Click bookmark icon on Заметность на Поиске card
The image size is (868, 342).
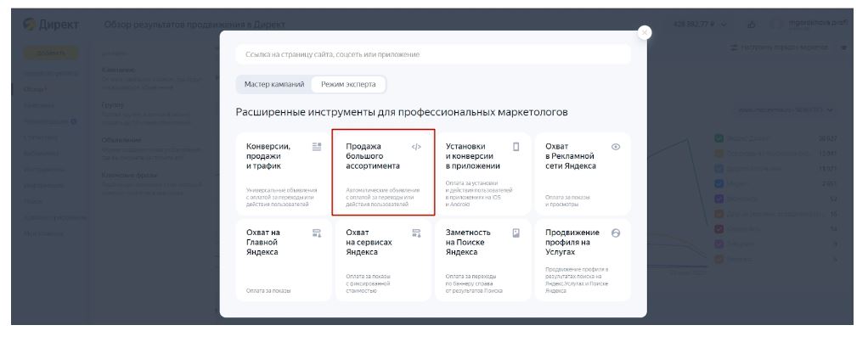516,233
